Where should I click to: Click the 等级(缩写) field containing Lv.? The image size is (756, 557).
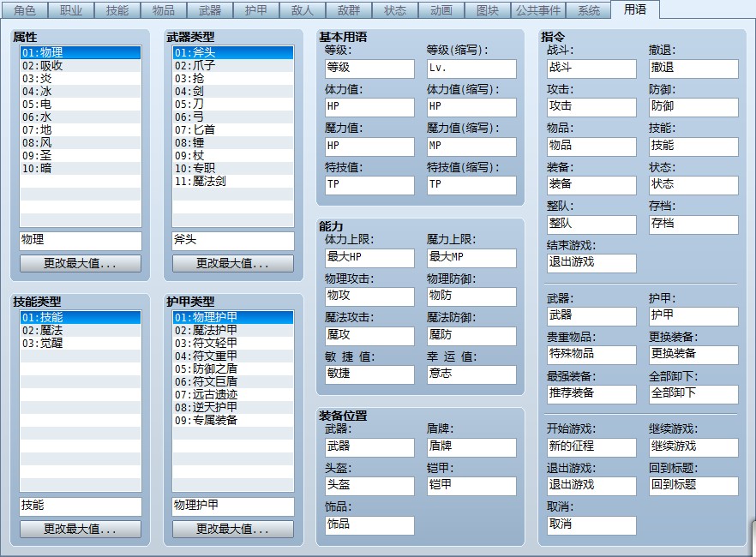pos(471,69)
